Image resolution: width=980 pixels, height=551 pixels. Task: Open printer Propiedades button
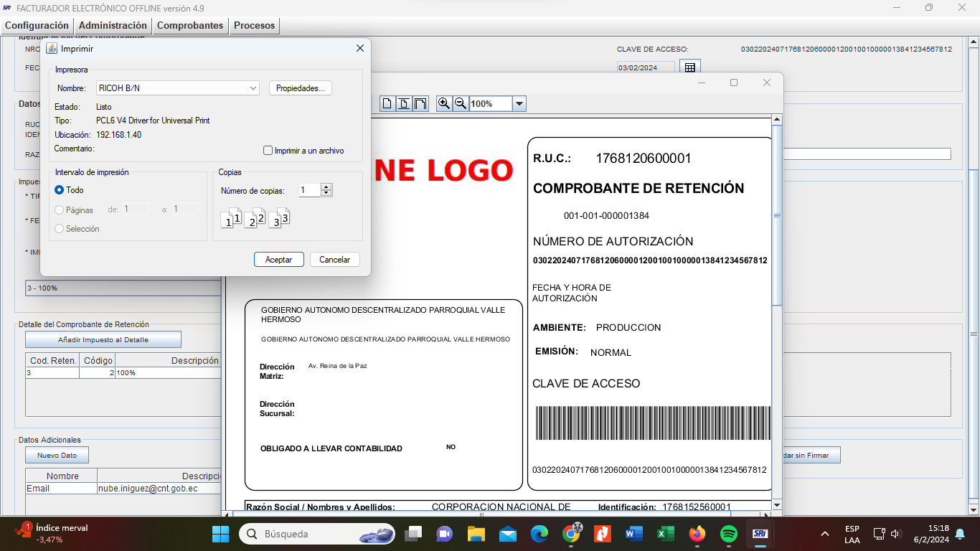click(300, 88)
